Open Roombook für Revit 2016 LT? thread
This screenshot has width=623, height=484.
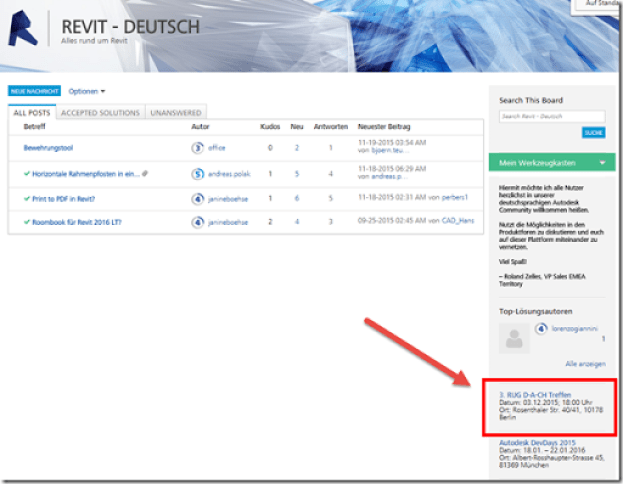coord(77,222)
